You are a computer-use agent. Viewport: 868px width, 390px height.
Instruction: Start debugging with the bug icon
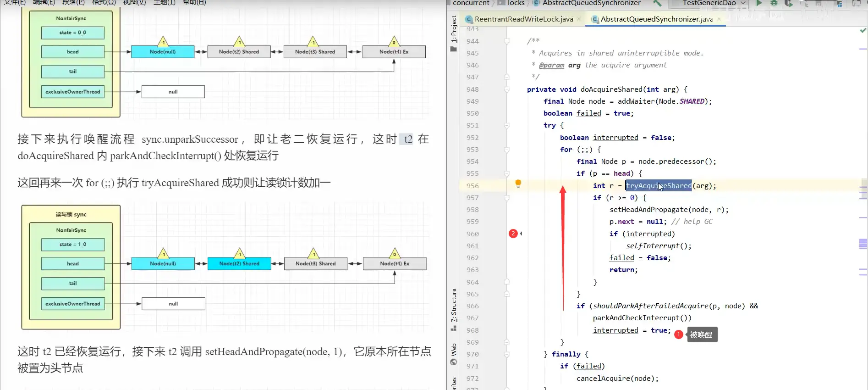(774, 3)
